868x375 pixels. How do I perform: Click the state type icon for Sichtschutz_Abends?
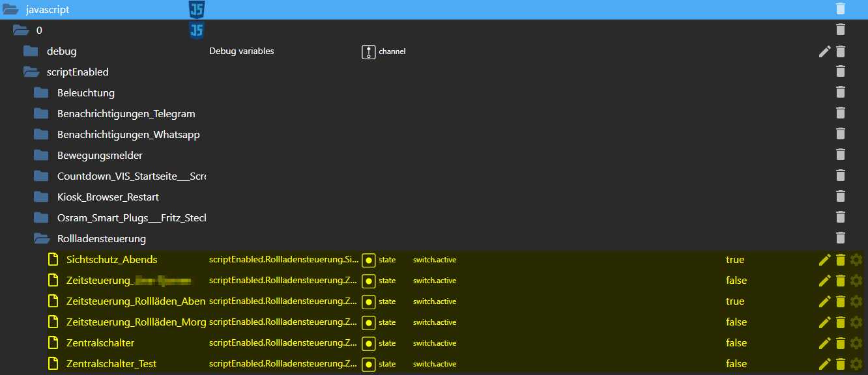point(369,260)
